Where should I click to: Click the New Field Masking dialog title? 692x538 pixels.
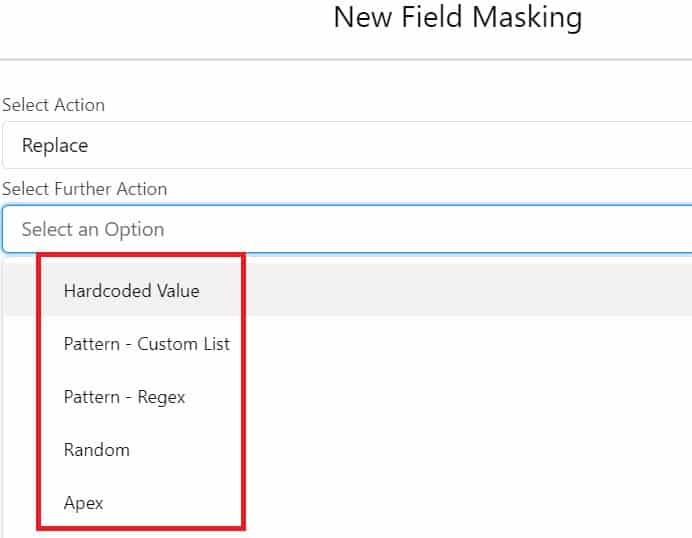tap(457, 17)
